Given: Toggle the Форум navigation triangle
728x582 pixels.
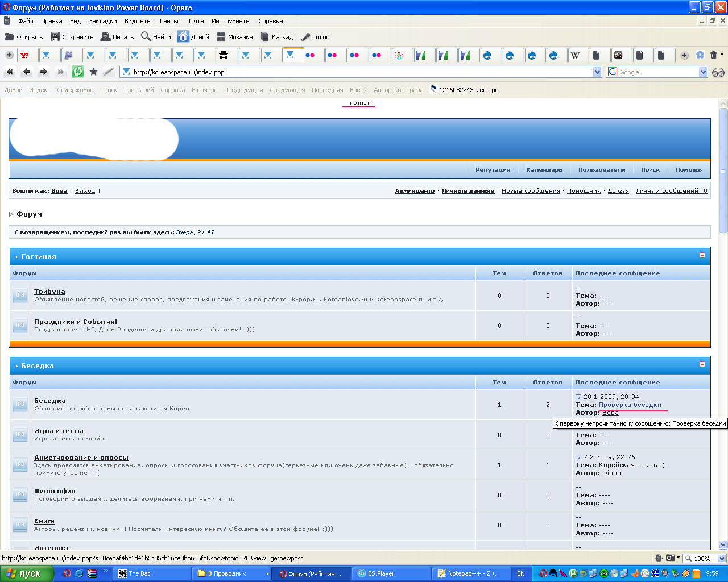Looking at the screenshot, I should coord(11,214).
